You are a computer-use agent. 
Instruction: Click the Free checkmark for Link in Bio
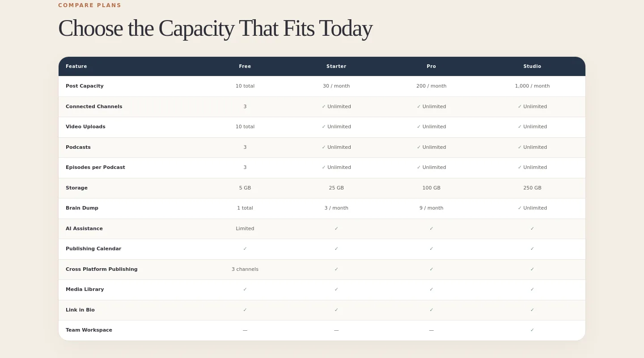[245, 310]
